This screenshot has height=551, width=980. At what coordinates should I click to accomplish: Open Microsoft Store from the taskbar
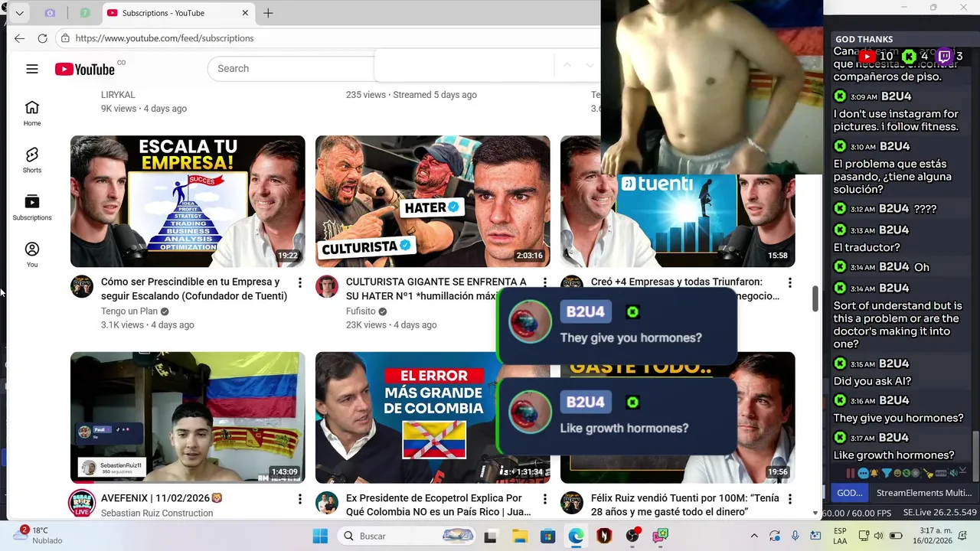[547, 536]
